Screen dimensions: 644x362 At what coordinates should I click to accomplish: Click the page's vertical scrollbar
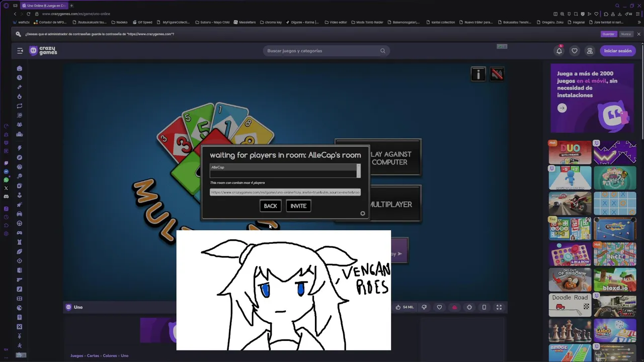(x=642, y=92)
